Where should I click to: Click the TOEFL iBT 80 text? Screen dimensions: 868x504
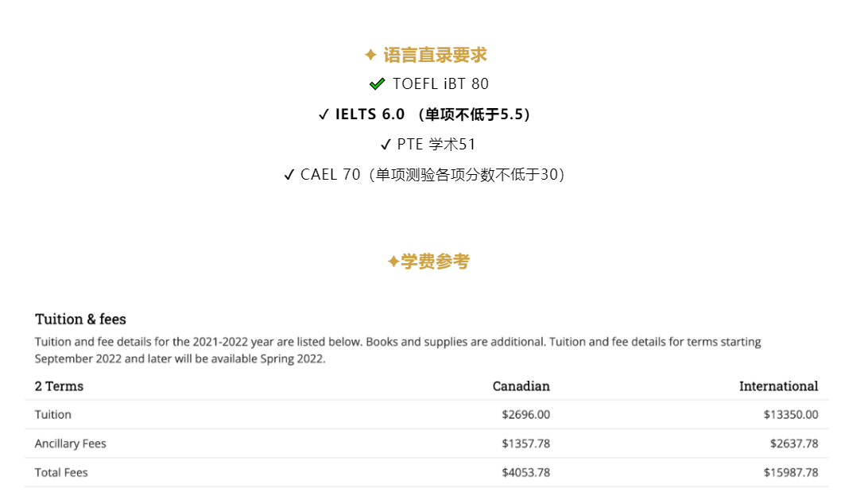440,84
